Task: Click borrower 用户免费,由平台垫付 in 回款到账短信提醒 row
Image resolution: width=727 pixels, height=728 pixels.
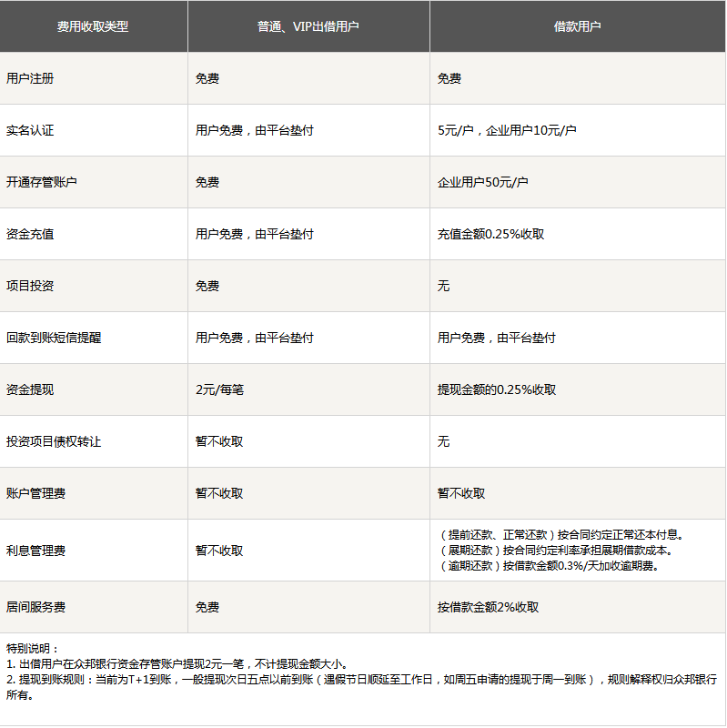Action: 496,338
